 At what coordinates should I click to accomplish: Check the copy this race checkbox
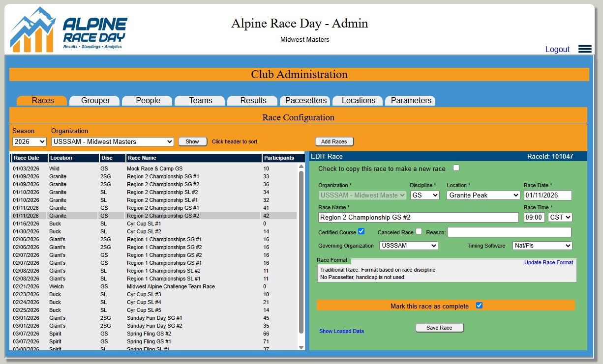(456, 168)
